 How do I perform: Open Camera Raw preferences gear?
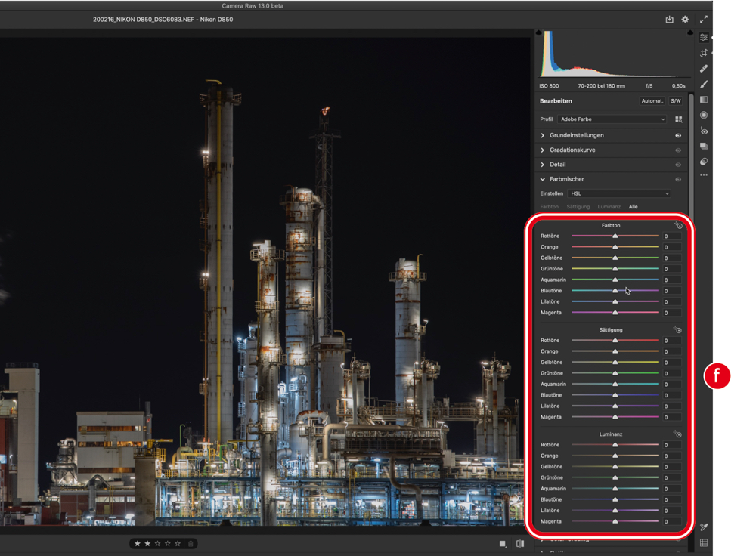click(x=685, y=20)
